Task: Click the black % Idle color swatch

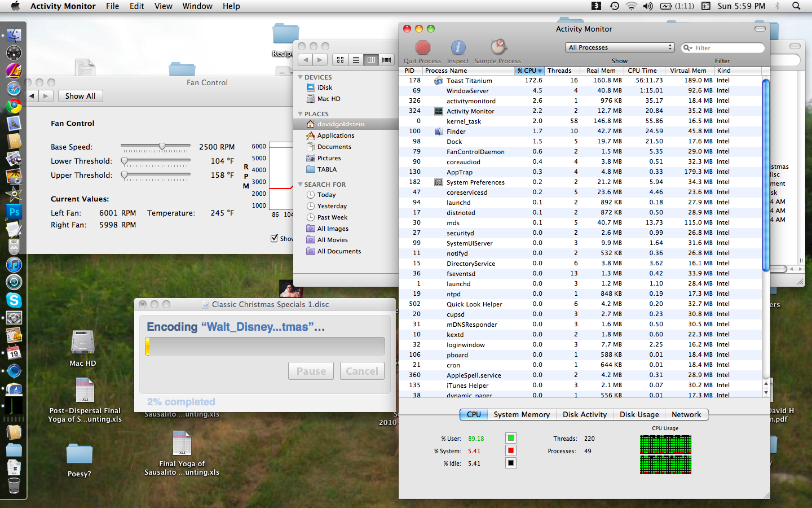Action: [510, 463]
